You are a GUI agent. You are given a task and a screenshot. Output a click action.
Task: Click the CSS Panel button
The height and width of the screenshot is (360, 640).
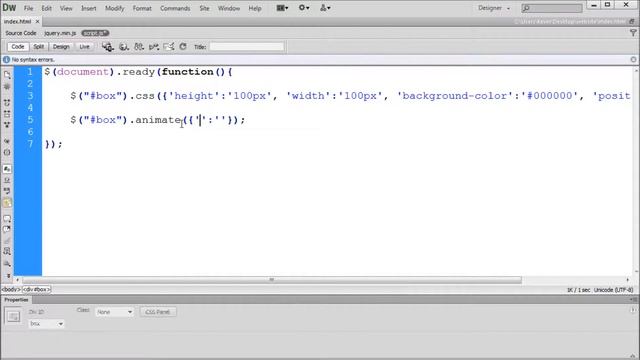(x=158, y=312)
